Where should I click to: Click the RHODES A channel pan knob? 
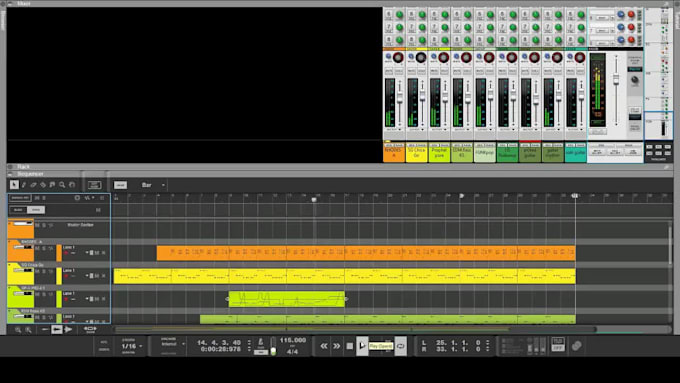click(x=398, y=57)
